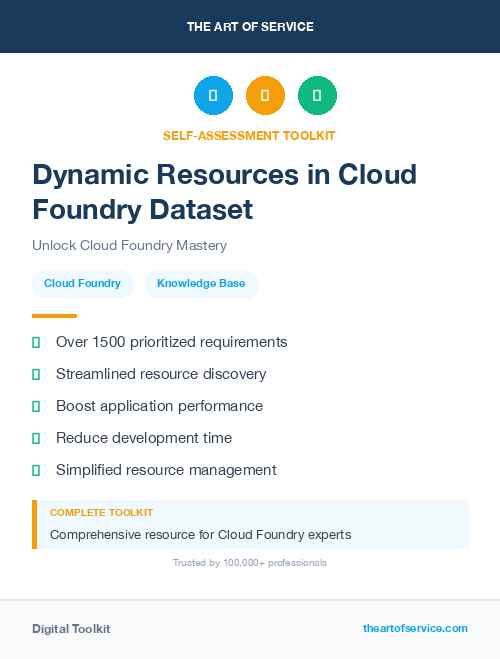The width and height of the screenshot is (500, 659).
Task: Click "Over 1500 prioritized requirements" text
Action: coord(171,342)
